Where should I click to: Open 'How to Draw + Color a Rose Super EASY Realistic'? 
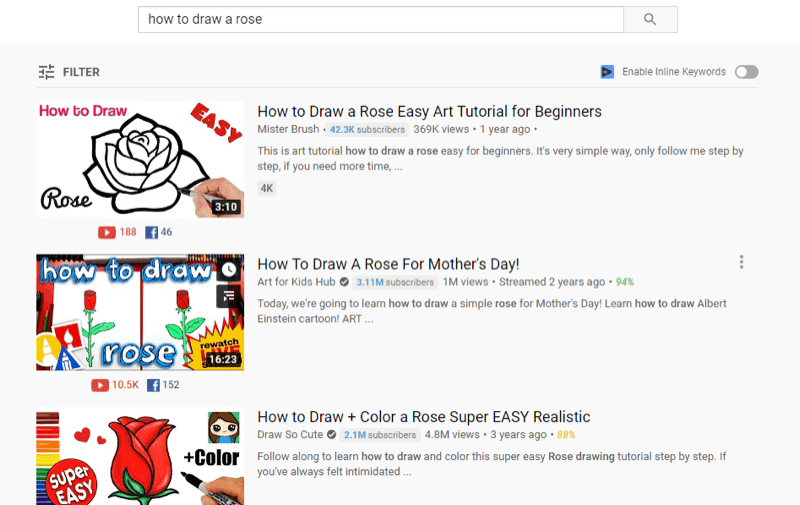tap(423, 417)
